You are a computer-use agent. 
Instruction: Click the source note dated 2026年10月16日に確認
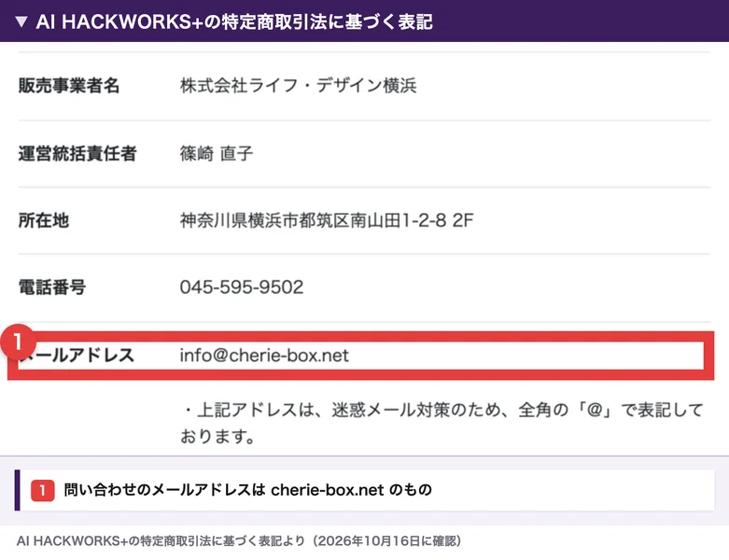pos(239,541)
